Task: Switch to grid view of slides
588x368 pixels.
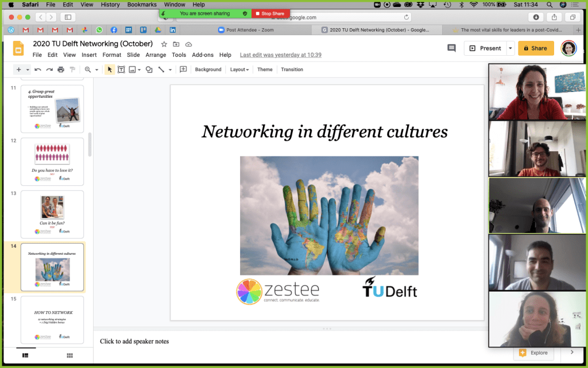Action: [x=69, y=355]
